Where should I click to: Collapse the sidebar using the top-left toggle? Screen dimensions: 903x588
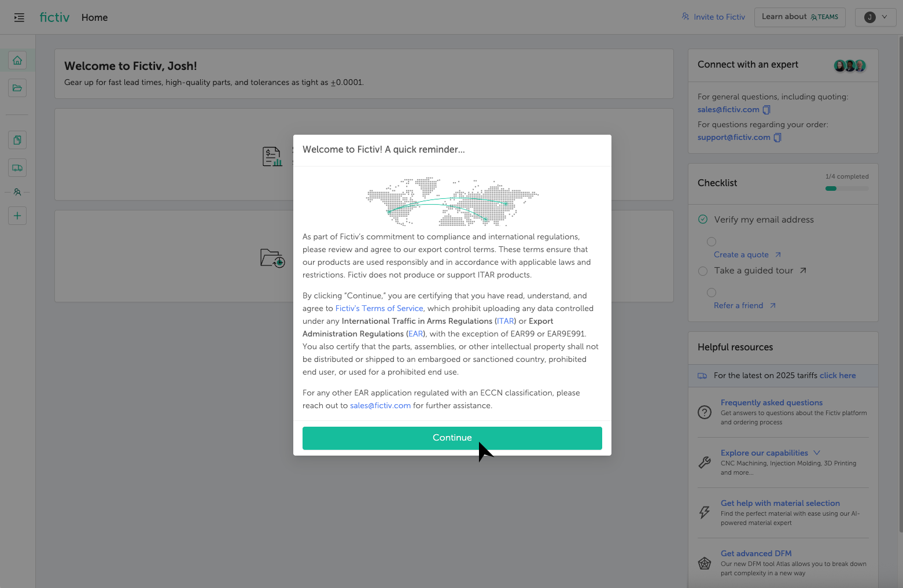click(x=19, y=17)
